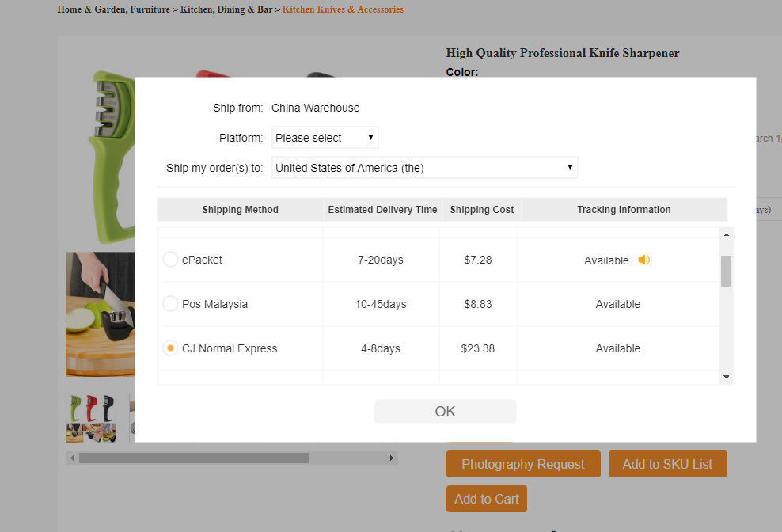Open the 'Ship my order(s) to' country dropdown
782x532 pixels.
424,168
